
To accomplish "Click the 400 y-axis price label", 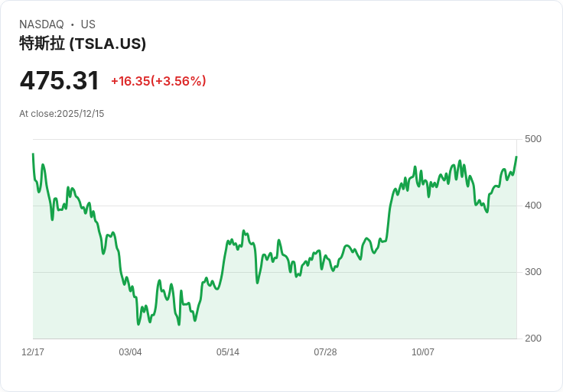I will coord(533,206).
